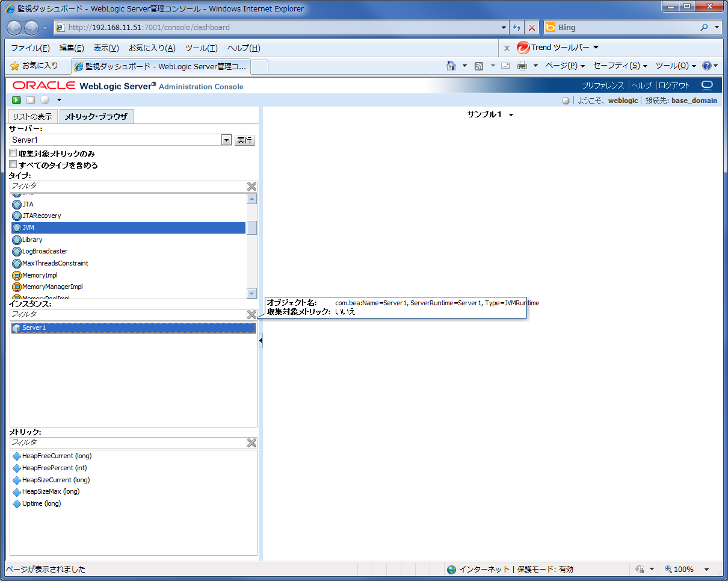Click the MemoryImpl orange type icon
This screenshot has height=581, width=728.
pos(17,275)
